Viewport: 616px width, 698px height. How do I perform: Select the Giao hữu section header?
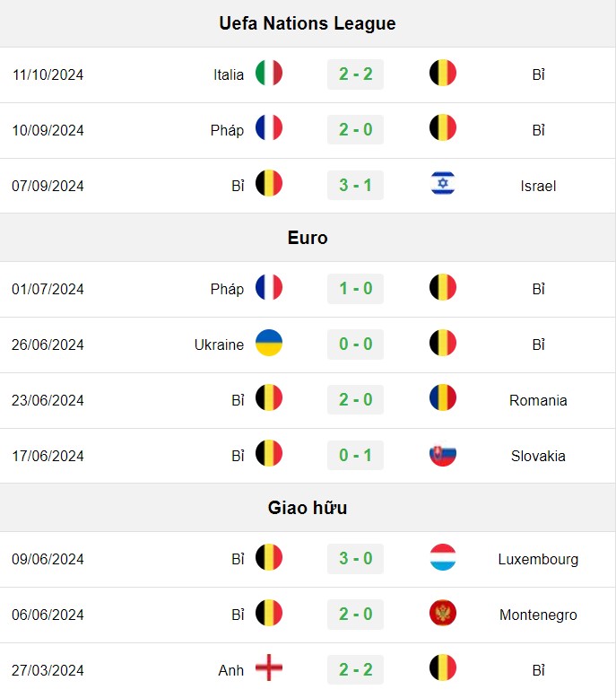(308, 508)
